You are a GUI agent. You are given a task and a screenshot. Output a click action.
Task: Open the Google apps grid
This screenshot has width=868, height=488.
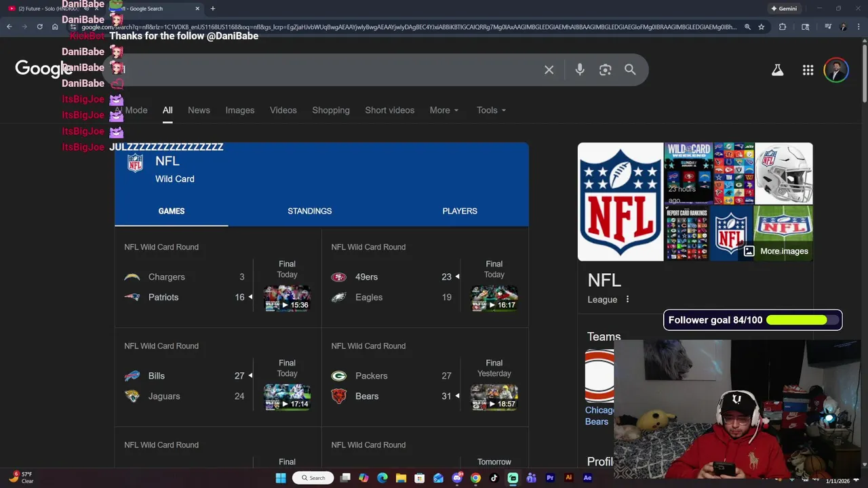(808, 70)
